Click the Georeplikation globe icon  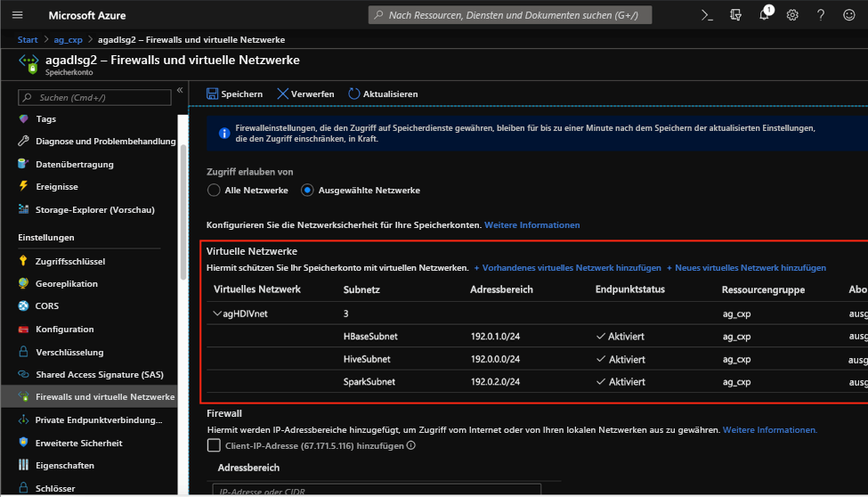(23, 283)
